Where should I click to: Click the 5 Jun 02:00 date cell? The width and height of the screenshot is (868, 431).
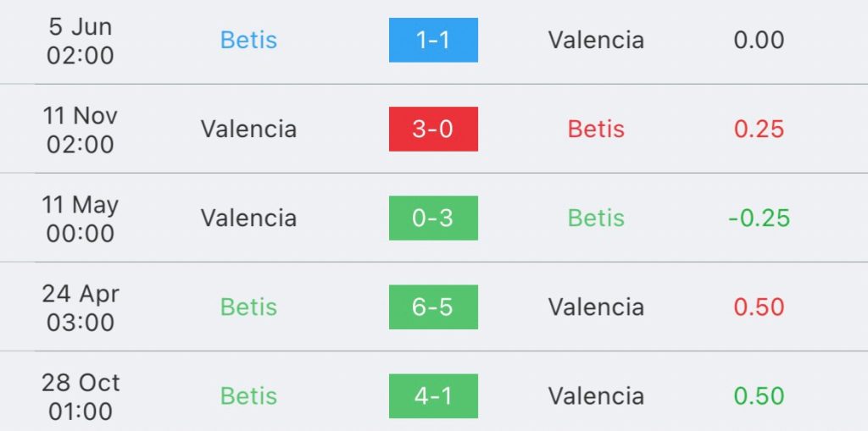click(81, 41)
